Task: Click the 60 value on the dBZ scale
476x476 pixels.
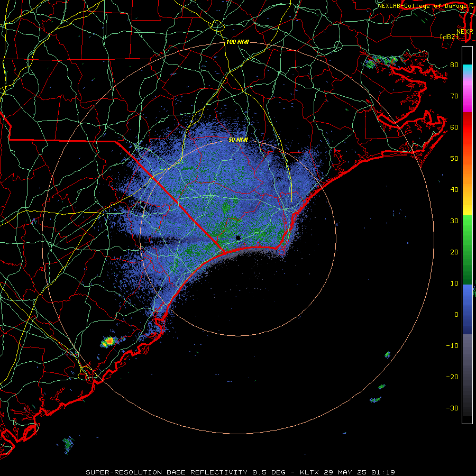Action: (x=454, y=127)
